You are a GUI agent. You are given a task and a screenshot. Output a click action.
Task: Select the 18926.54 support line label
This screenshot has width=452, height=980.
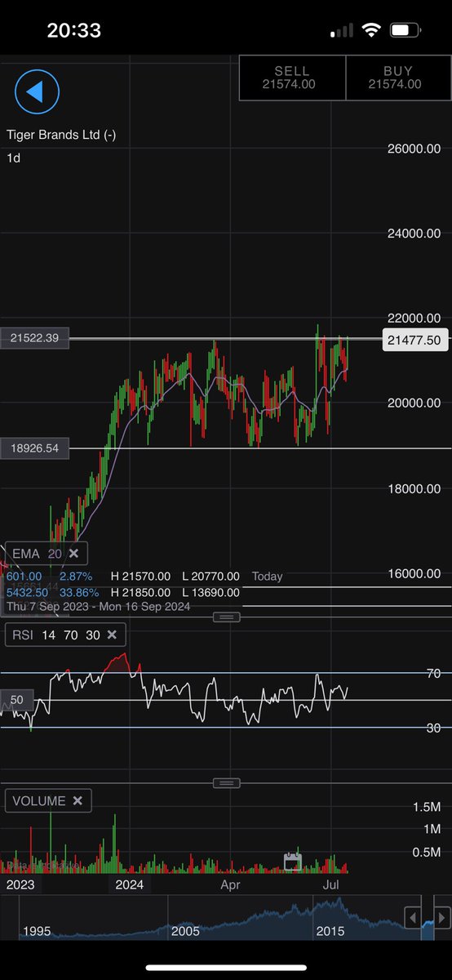pos(34,448)
